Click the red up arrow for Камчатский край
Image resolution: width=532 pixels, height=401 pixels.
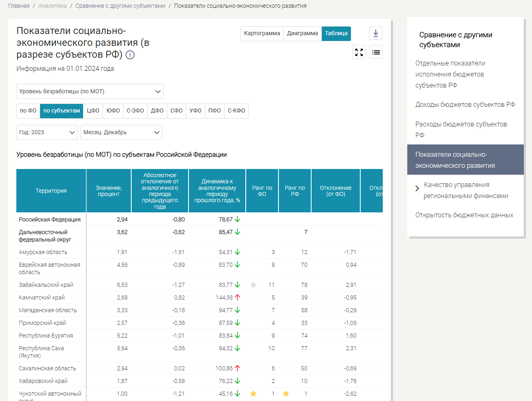[238, 297]
